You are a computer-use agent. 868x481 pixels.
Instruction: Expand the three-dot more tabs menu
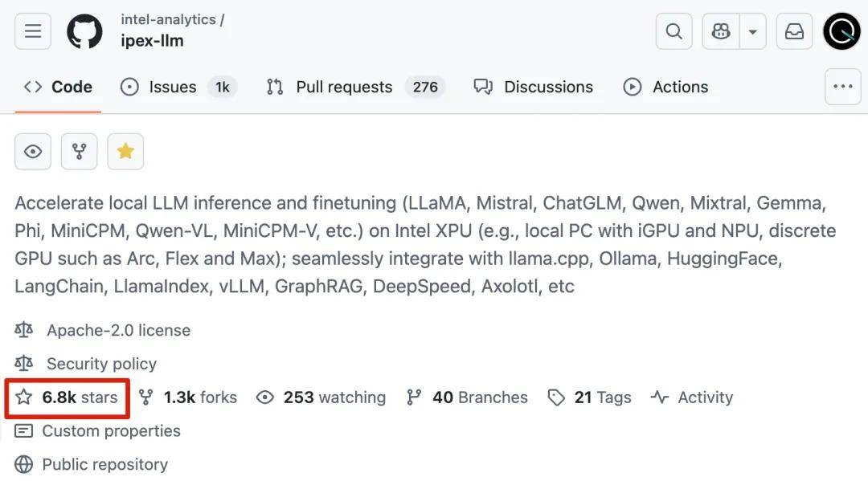(x=842, y=86)
